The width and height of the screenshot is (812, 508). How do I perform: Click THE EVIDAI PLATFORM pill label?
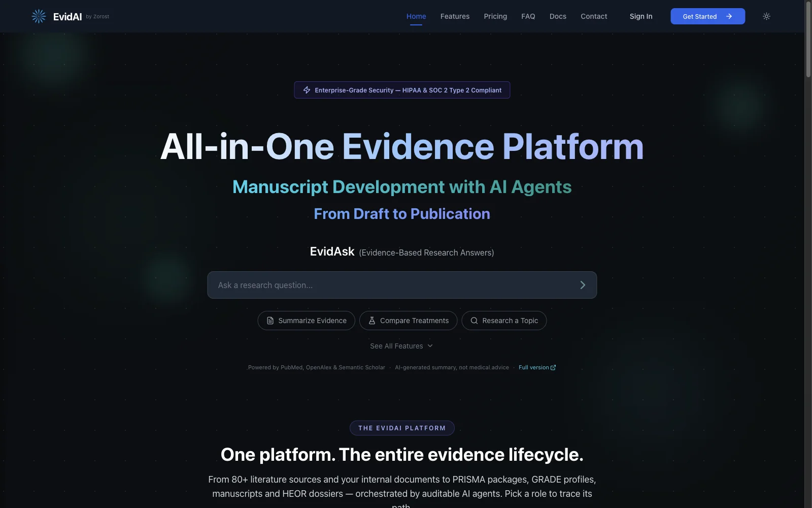402,428
